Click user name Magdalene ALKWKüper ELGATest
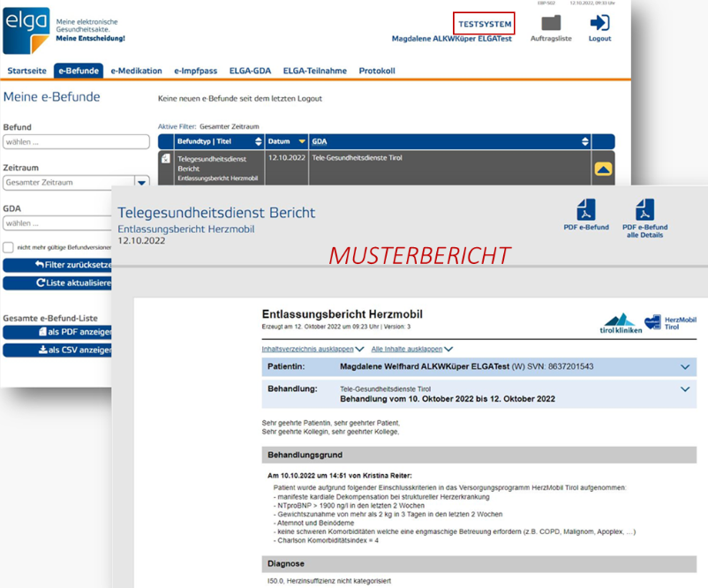Image resolution: width=708 pixels, height=588 pixels. click(451, 39)
